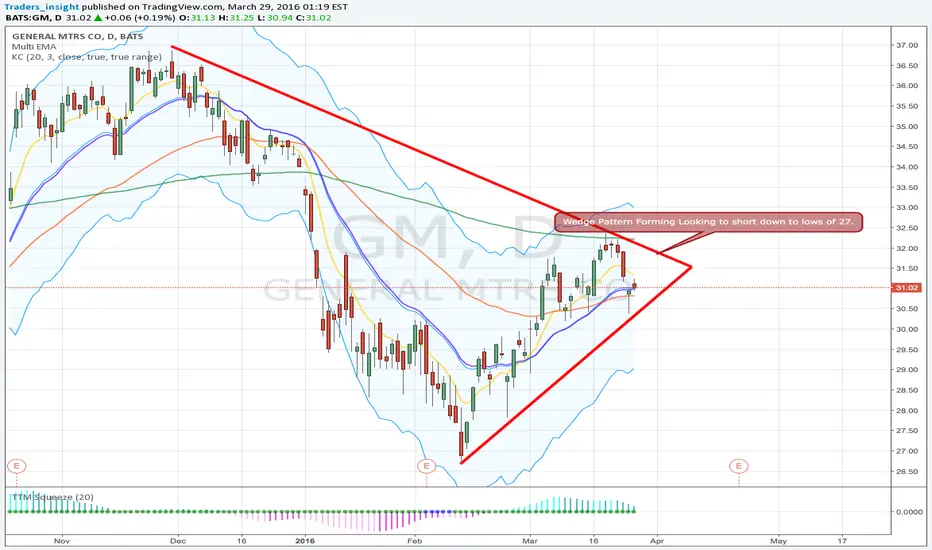This screenshot has height=550, width=932.
Task: Click the close value C:31.02
Action: pos(313,18)
